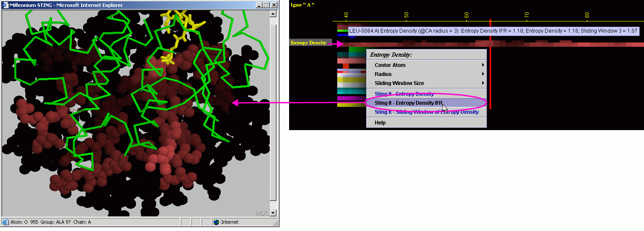The height and width of the screenshot is (231, 644).
Task: Click residue ruler mark 40
Action: 346,15
